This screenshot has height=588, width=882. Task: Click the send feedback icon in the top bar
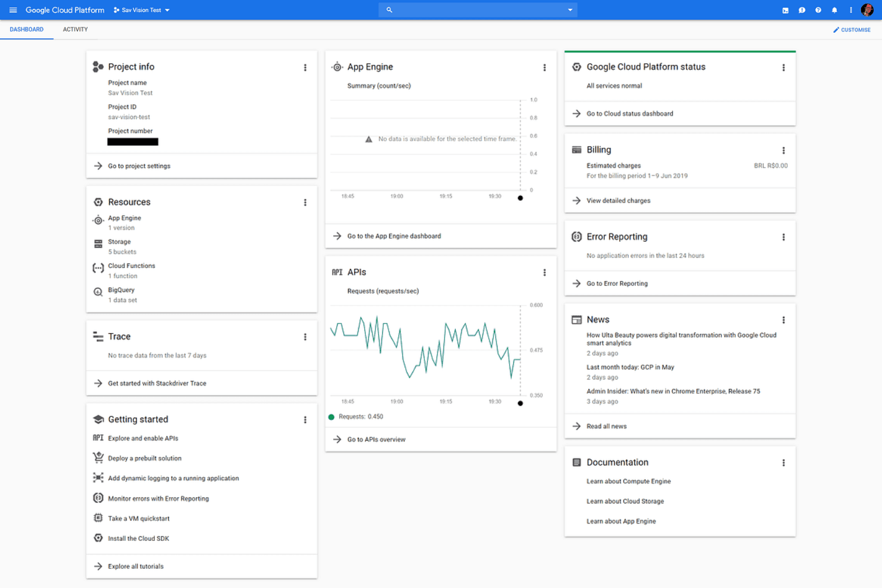[802, 10]
